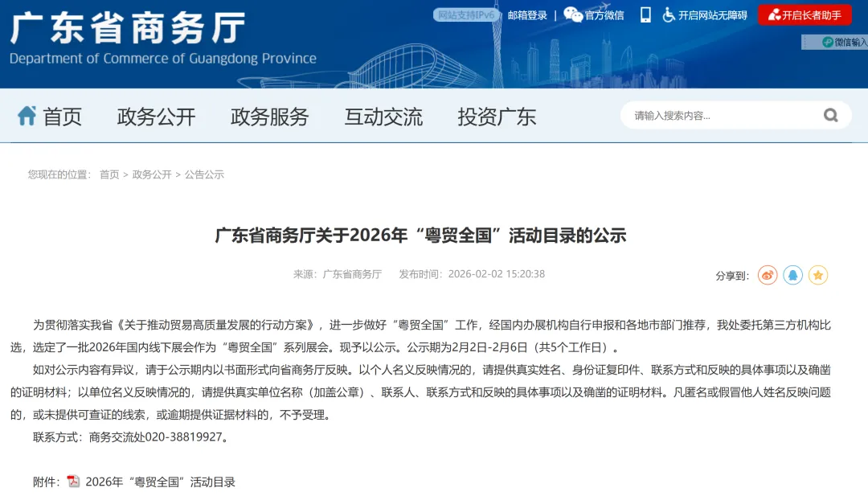868x496 pixels.
Task: Click the 微信输入 floating widget
Action: (835, 42)
